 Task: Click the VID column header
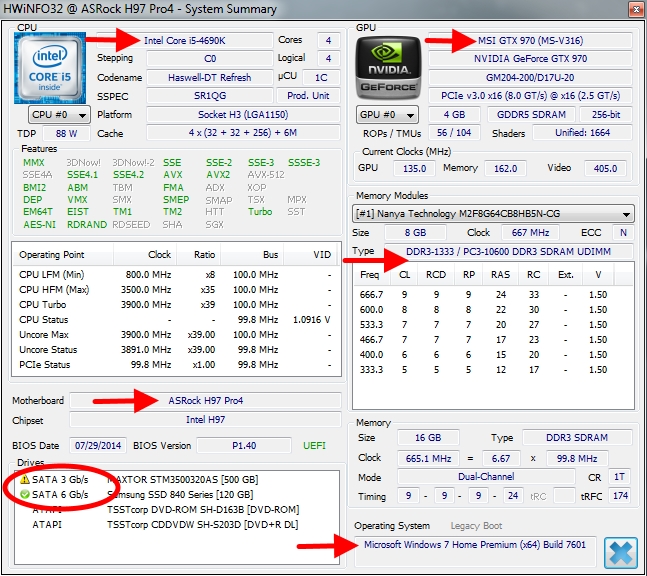coord(312,255)
